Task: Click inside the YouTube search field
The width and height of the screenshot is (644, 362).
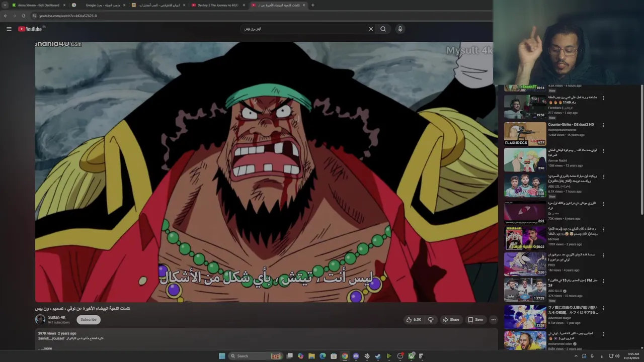Action: pyautogui.click(x=304, y=29)
